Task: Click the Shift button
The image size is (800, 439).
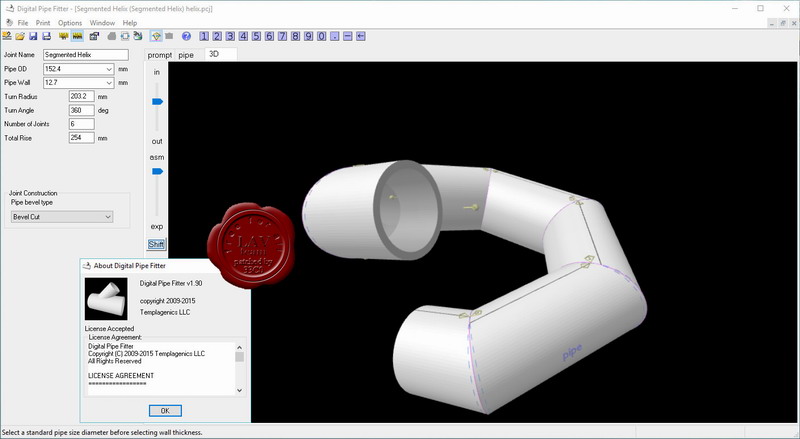Action: tap(156, 244)
